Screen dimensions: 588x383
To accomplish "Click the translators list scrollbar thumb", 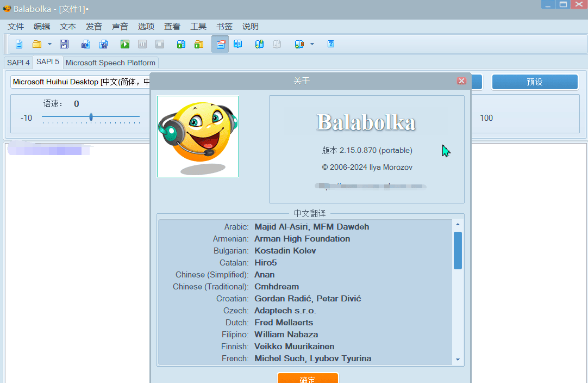I will [458, 250].
